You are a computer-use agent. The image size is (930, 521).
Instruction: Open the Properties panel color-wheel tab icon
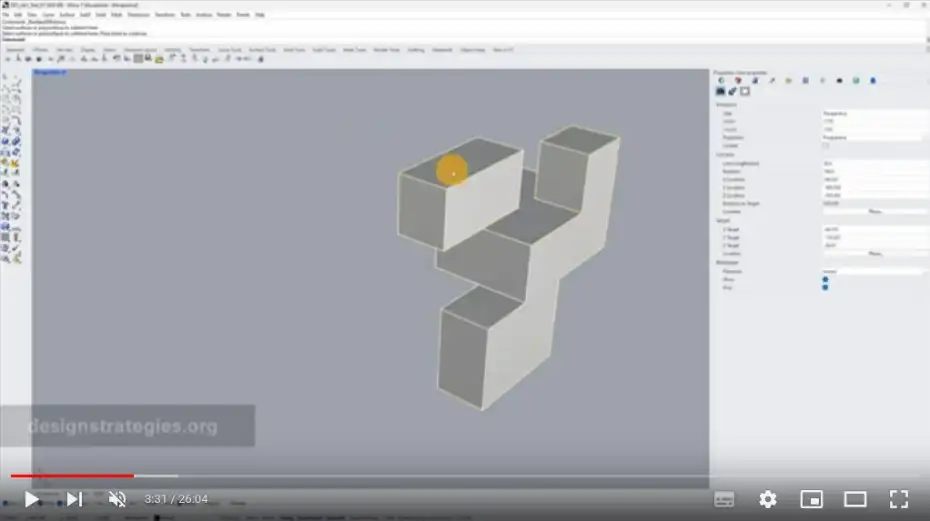pyautogui.click(x=721, y=81)
